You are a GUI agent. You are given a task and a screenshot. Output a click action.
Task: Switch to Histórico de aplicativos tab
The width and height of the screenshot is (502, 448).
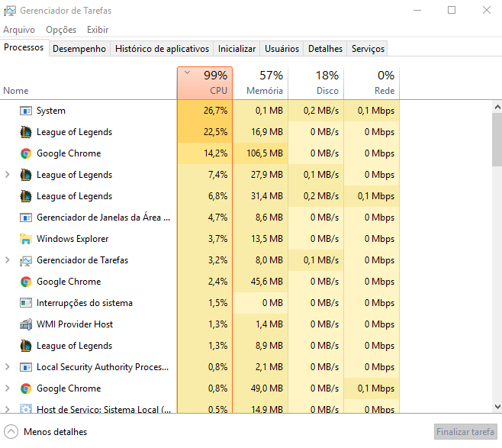point(162,49)
